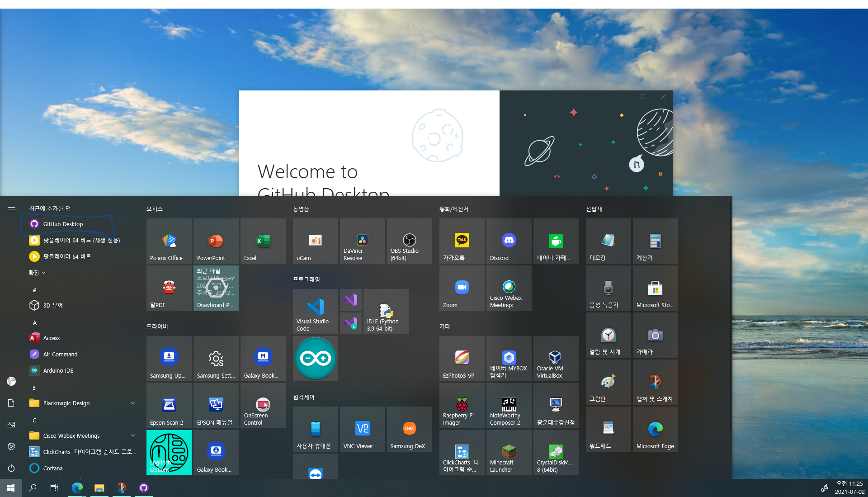868x497 pixels.
Task: Expand the Blackmagic Design folder
Action: [81, 403]
